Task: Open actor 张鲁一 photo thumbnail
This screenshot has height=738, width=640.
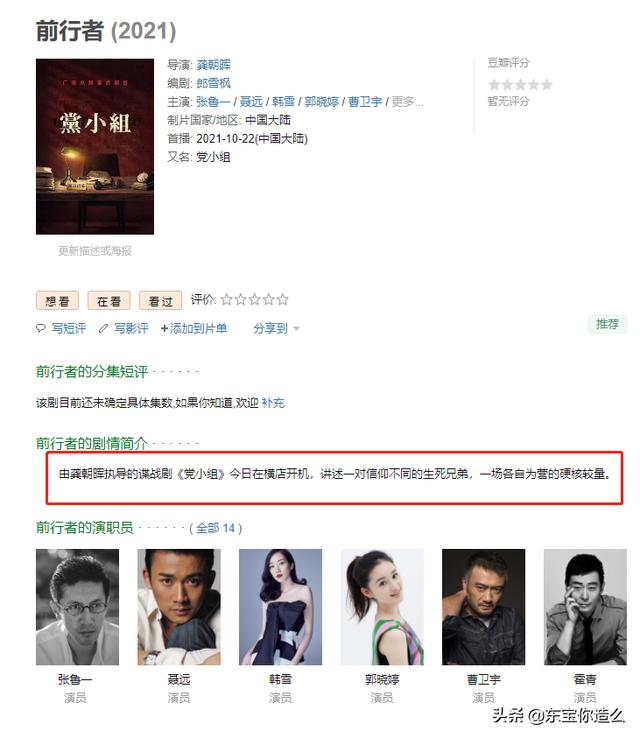Action: click(x=78, y=607)
